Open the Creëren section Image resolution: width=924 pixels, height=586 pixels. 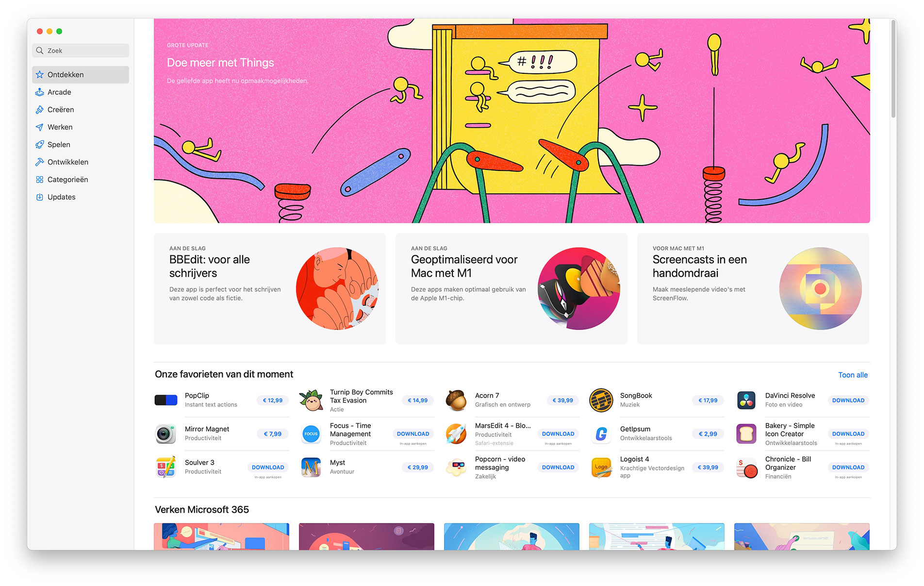pyautogui.click(x=81, y=110)
